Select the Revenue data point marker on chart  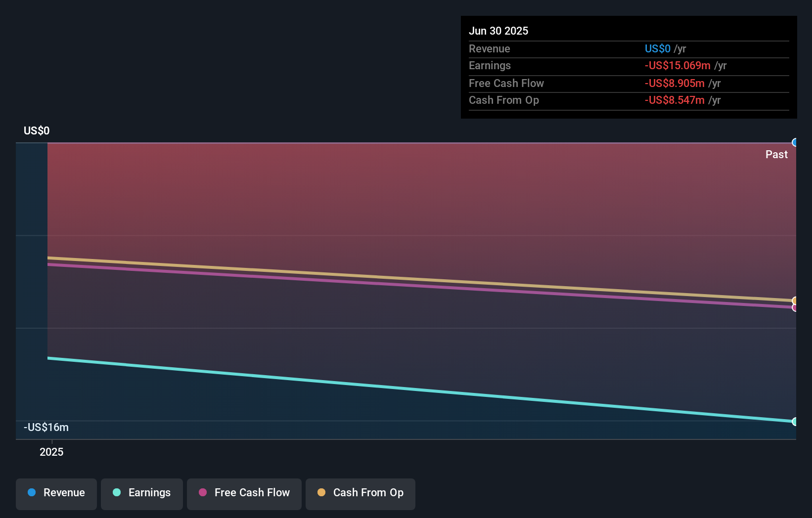(x=795, y=142)
